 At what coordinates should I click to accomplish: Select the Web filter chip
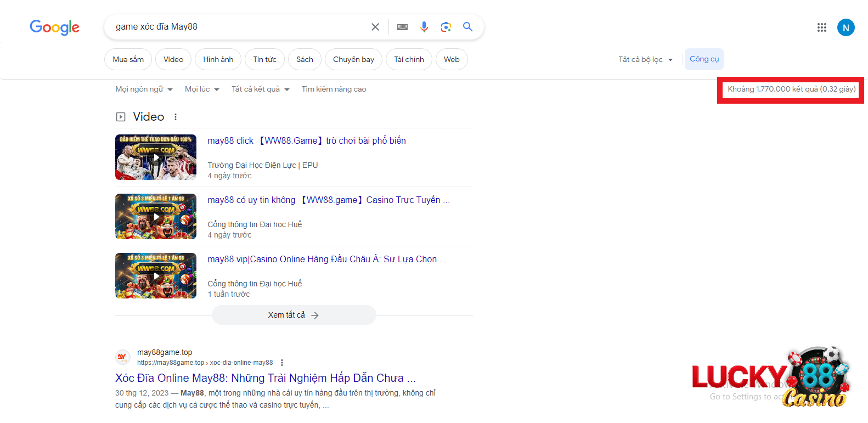click(452, 59)
